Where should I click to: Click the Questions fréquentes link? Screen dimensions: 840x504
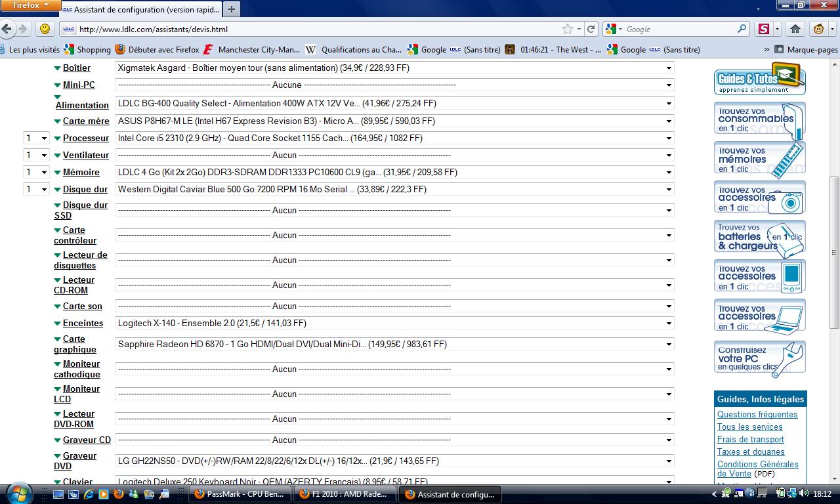pyautogui.click(x=757, y=415)
